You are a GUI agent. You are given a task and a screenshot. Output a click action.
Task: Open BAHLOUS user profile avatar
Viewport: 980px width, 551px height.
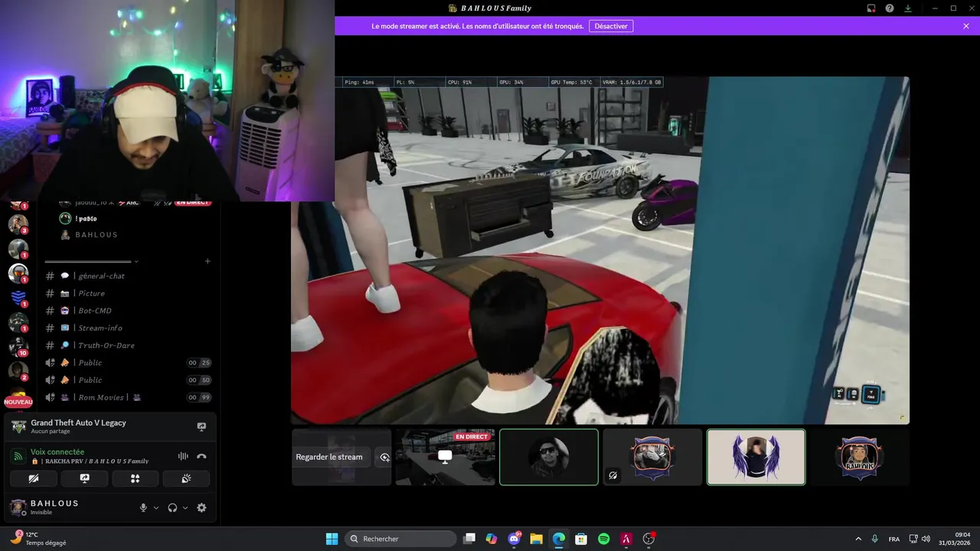pyautogui.click(x=18, y=507)
